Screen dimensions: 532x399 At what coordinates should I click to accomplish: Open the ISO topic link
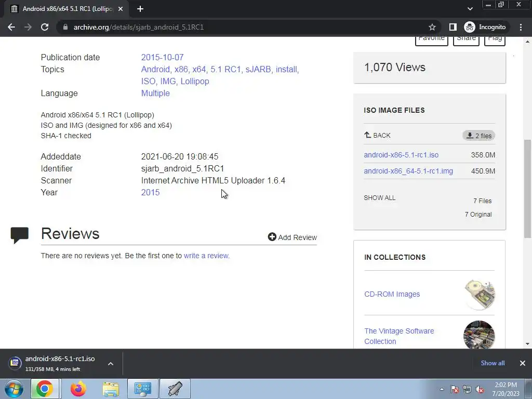[148, 82]
